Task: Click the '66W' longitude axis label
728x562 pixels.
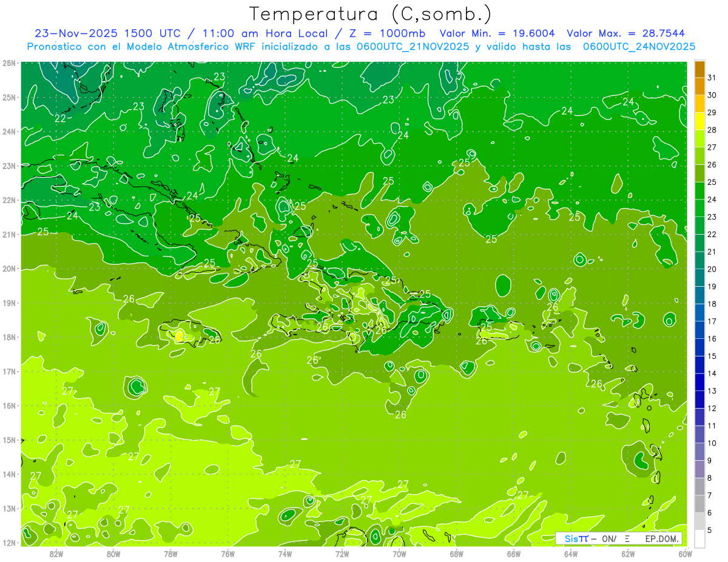Action: (x=514, y=553)
